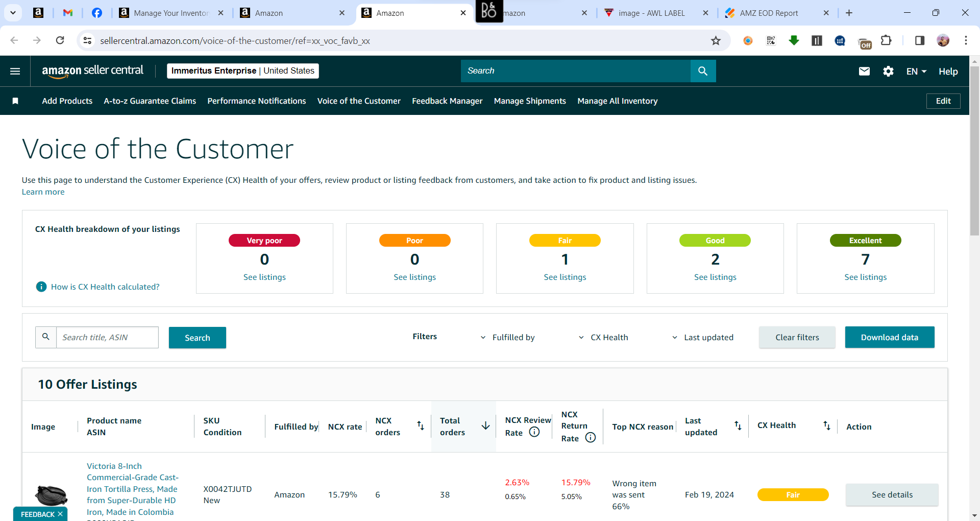See listings under Good
980x521 pixels.
coord(715,277)
